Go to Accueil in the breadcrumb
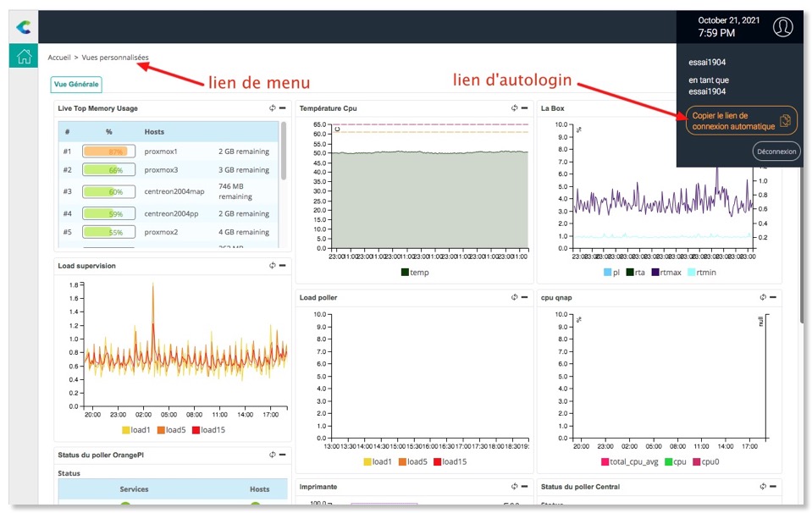 tap(59, 58)
